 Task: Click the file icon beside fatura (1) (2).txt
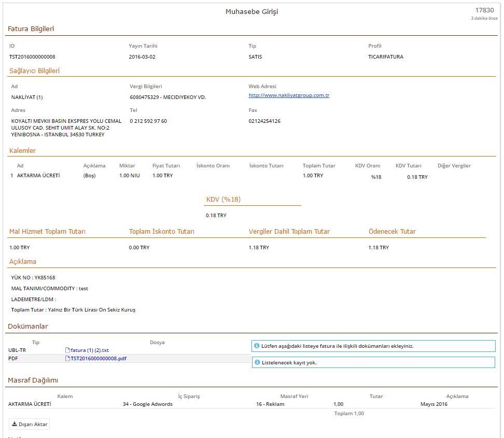(67, 350)
